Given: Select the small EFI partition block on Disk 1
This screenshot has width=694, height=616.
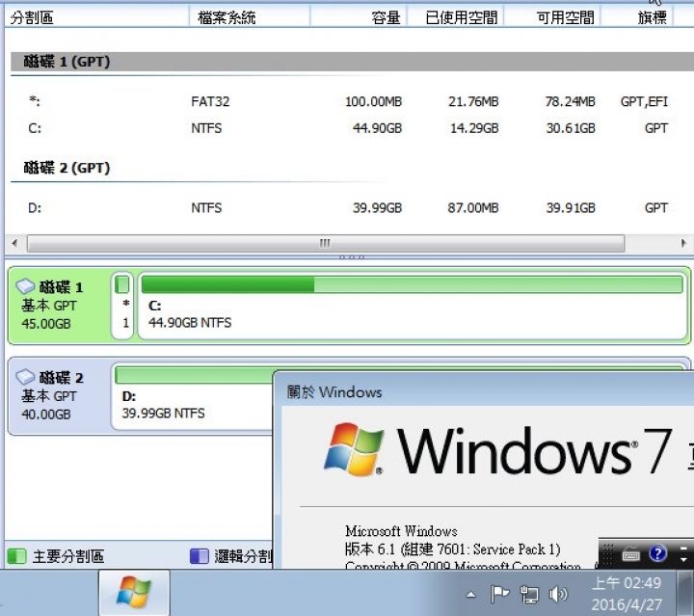Looking at the screenshot, I should click(x=122, y=306).
